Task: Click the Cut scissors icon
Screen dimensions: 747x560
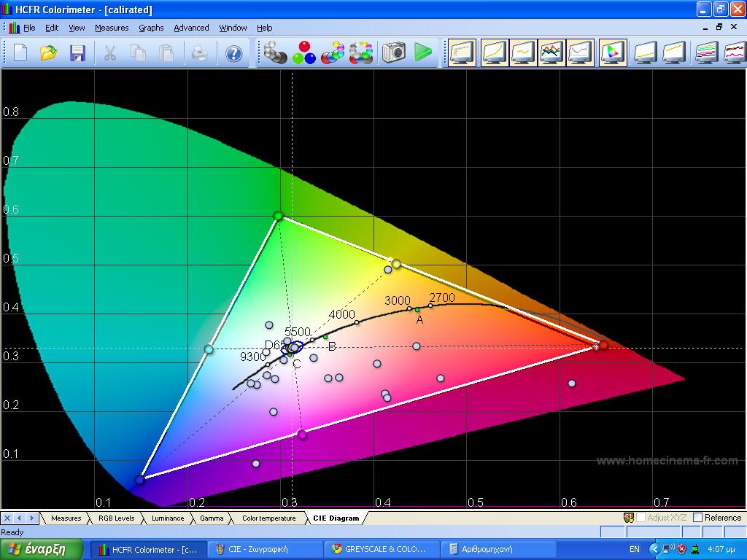Action: point(109,52)
